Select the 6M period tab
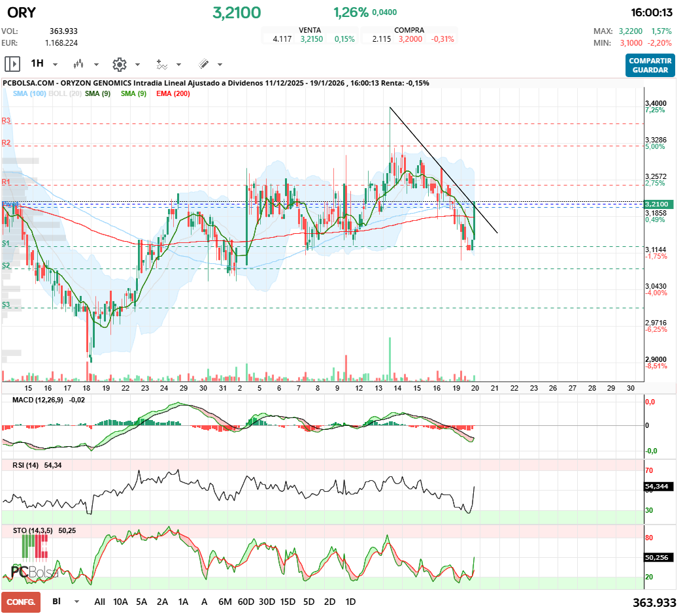Screen dimensions: 685x616 [226, 601]
